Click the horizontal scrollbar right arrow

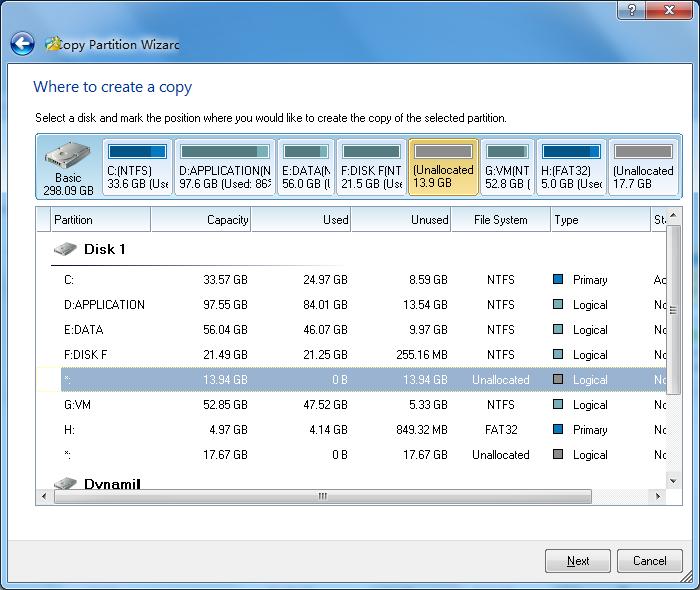[x=659, y=497]
